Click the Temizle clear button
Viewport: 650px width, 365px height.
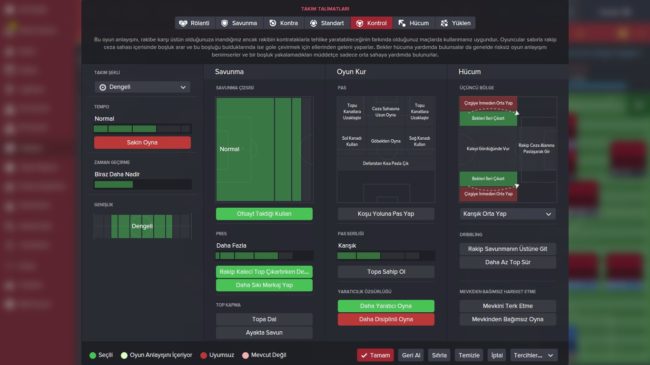[x=469, y=355]
